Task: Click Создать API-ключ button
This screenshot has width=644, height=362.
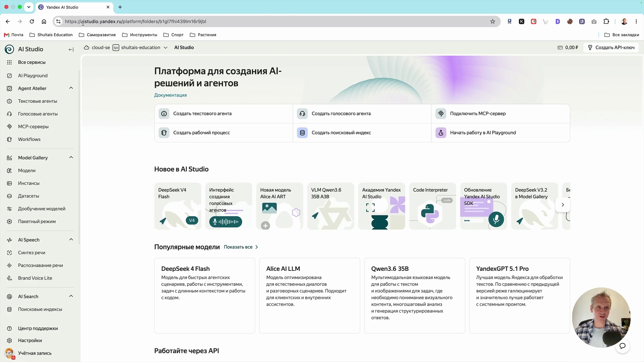Action: (x=611, y=48)
